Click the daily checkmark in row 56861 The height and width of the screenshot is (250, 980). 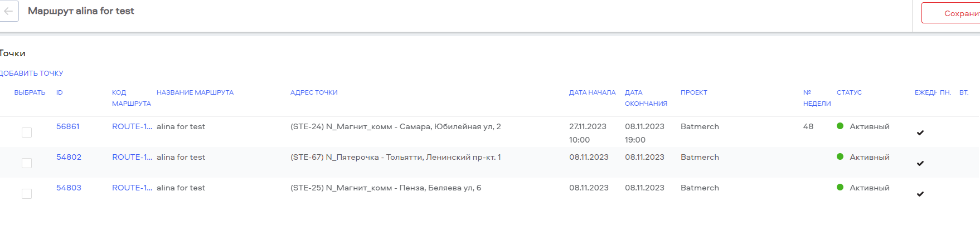point(920,133)
